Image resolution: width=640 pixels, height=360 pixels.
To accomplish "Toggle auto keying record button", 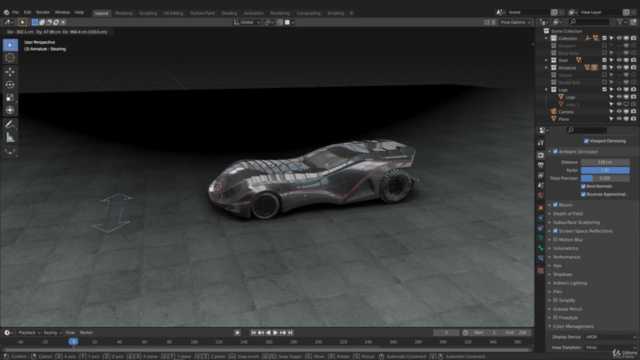I will [237, 333].
